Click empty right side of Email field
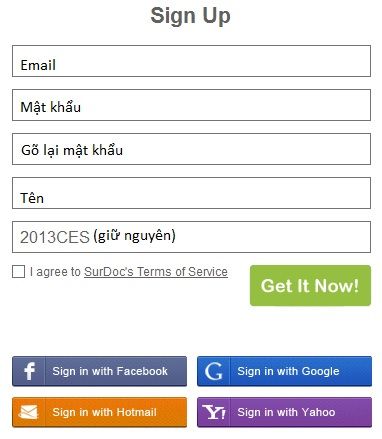382x439 pixels. tap(267, 61)
